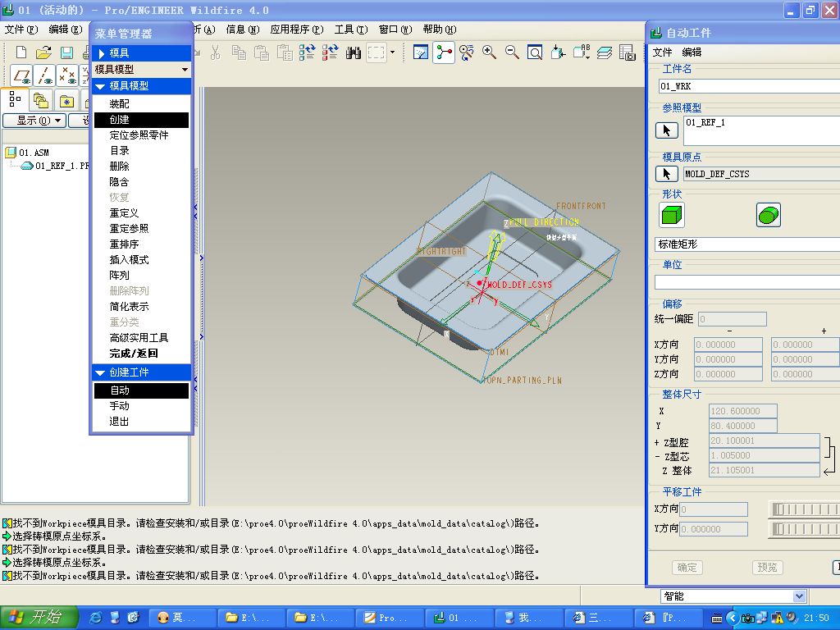The height and width of the screenshot is (630, 840).
Task: Click the Reorient view icon
Action: 558,52
